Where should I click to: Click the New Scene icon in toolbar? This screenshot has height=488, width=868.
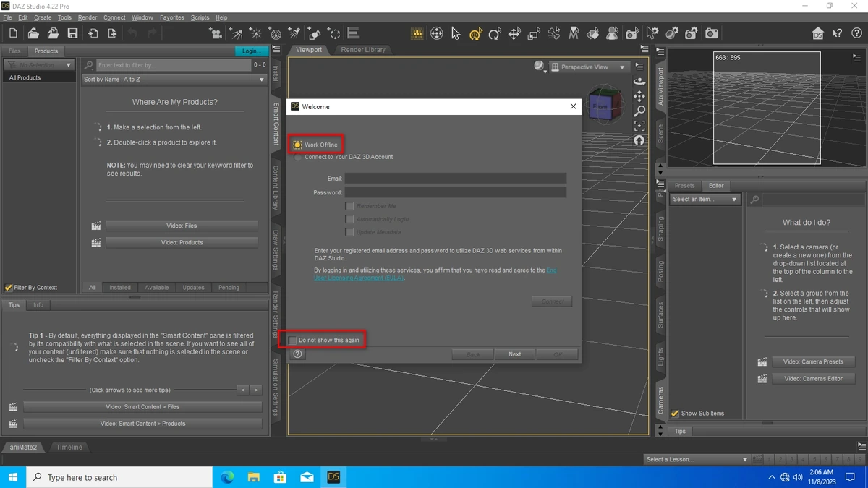pyautogui.click(x=13, y=33)
